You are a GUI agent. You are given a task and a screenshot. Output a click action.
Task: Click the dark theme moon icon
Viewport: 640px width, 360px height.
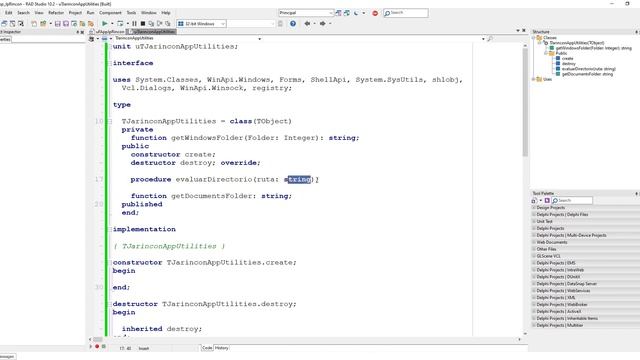356,13
